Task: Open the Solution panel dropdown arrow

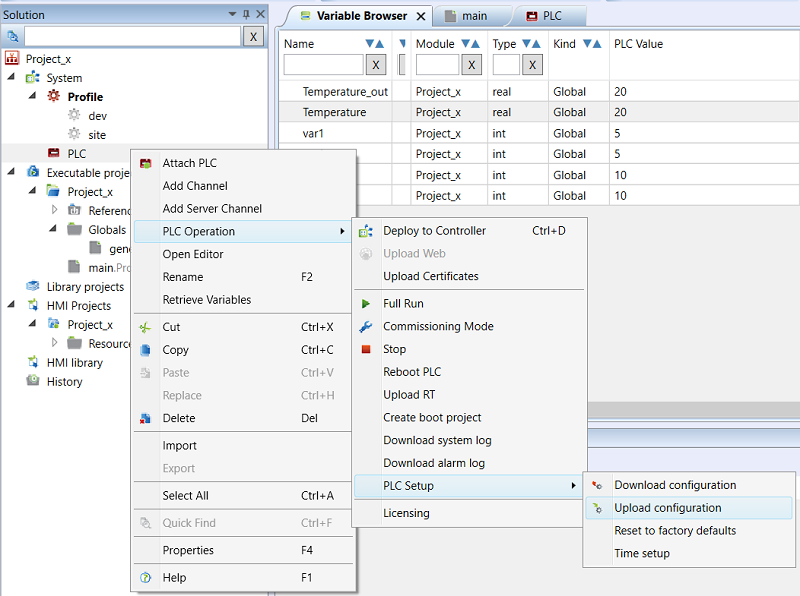Action: [232, 14]
